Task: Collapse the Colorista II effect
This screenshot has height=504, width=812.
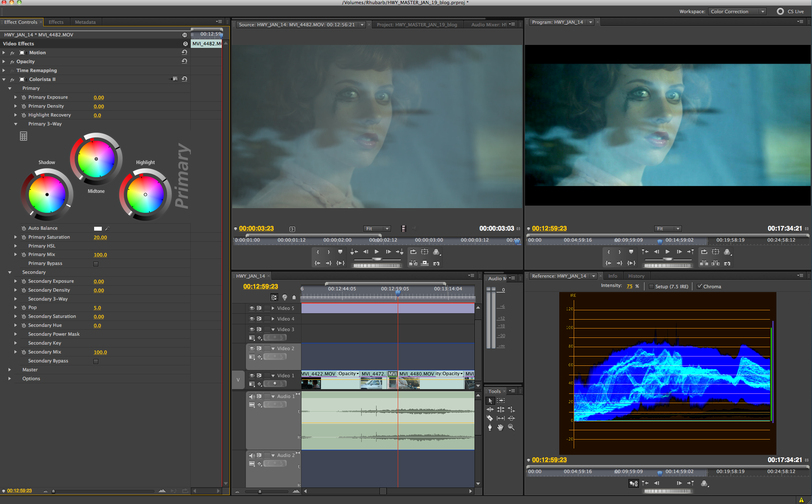Action: point(4,79)
